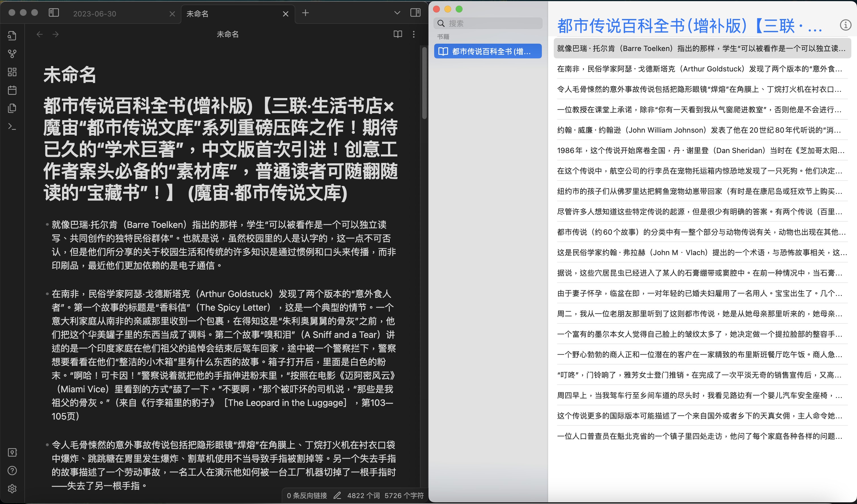Close the 未命名 tab
857x504 pixels.
tap(285, 14)
